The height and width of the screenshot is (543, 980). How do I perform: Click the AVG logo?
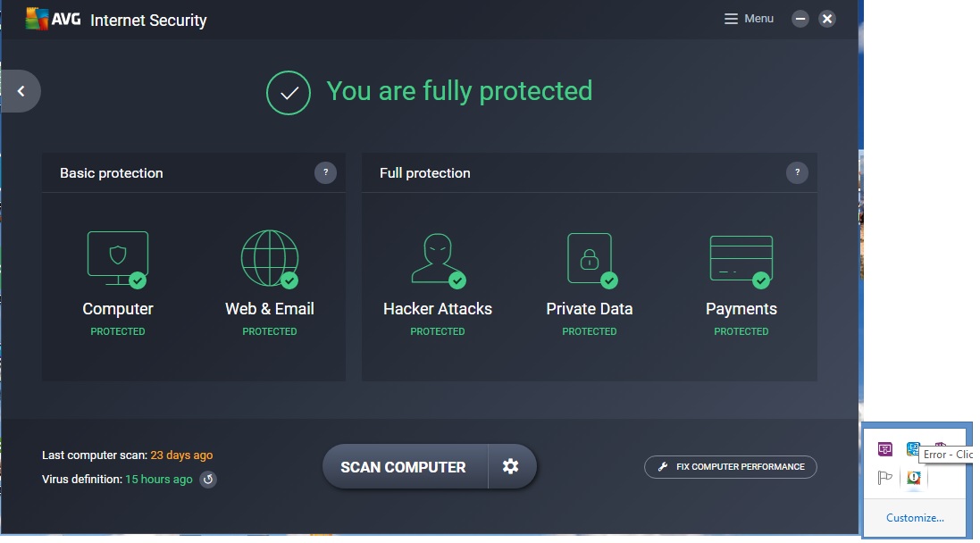(x=53, y=20)
